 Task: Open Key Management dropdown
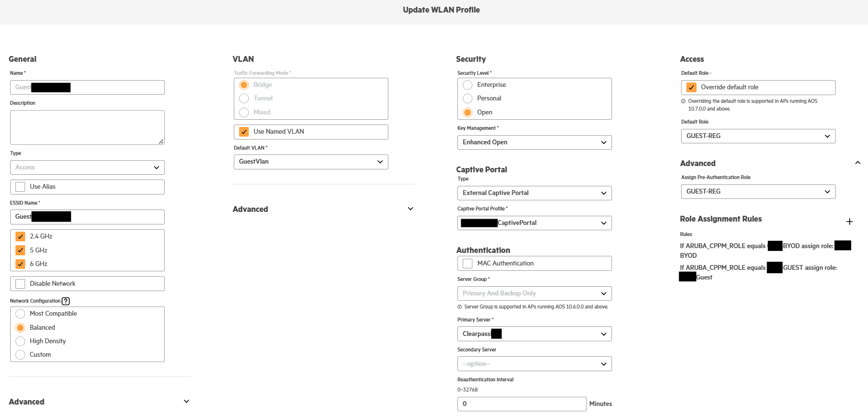click(x=535, y=142)
